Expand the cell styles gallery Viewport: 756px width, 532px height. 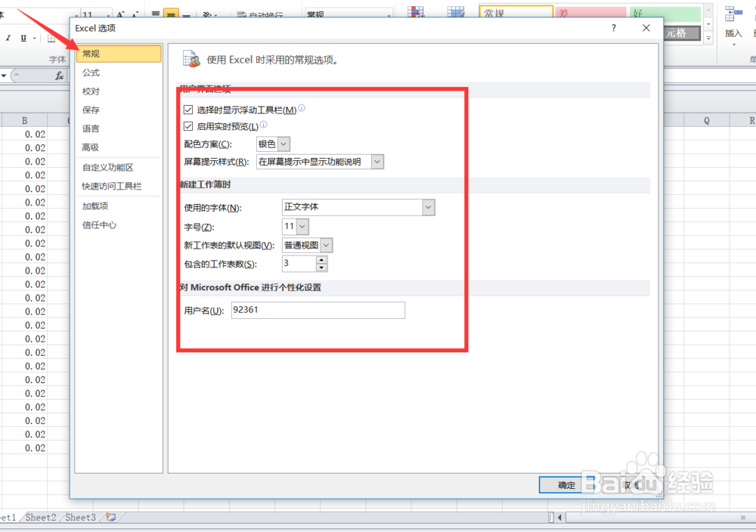[x=708, y=39]
